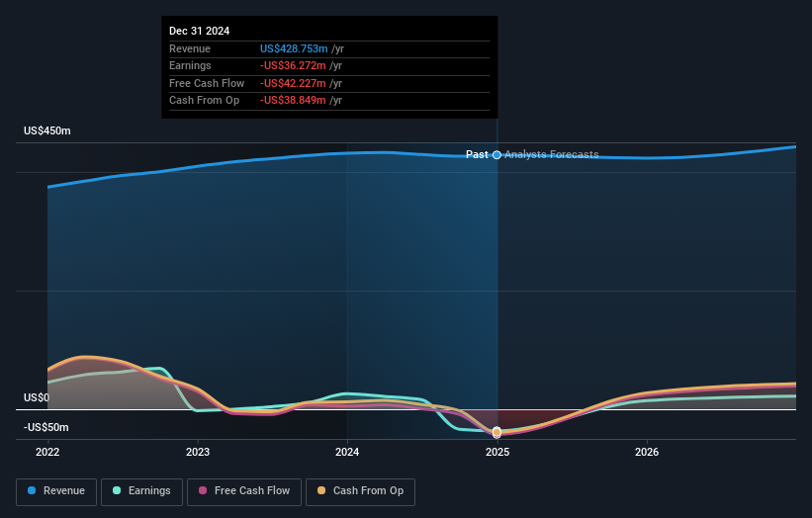Click the US$0 axis label

[x=37, y=397]
